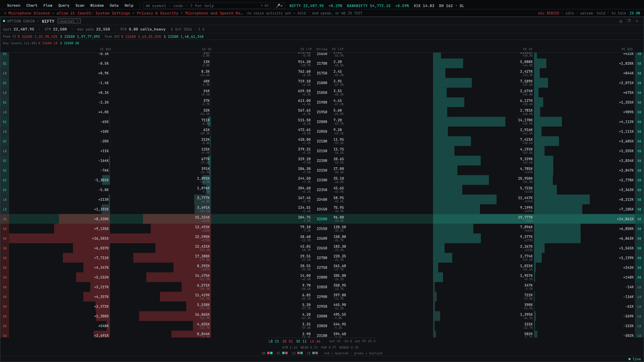Click the pop-out window icon in panel header
This screenshot has height=362, width=644.
tap(629, 21)
